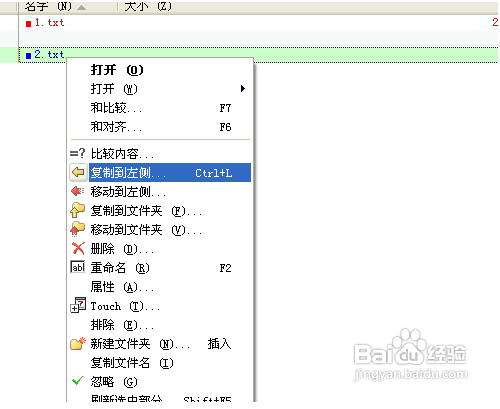Expand the 打开 (W) submenu arrow
Screen dimensions: 500x409
[x=243, y=88]
